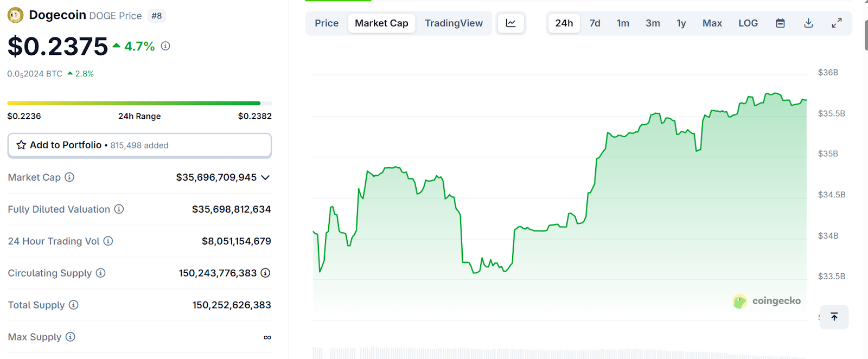Image resolution: width=868 pixels, height=359 pixels.
Task: Click the 150,252,626,383 total supply value
Action: coord(232,305)
